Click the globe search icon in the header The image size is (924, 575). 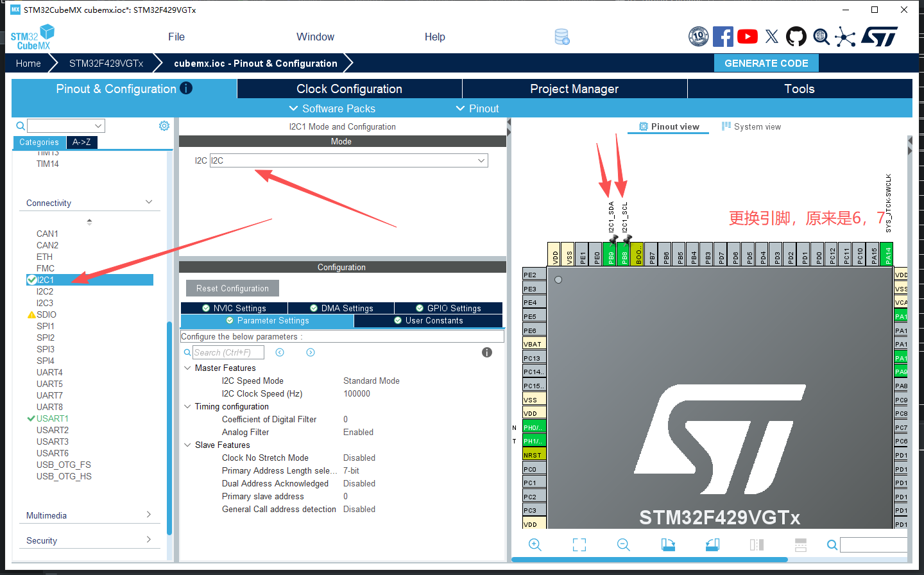click(821, 37)
